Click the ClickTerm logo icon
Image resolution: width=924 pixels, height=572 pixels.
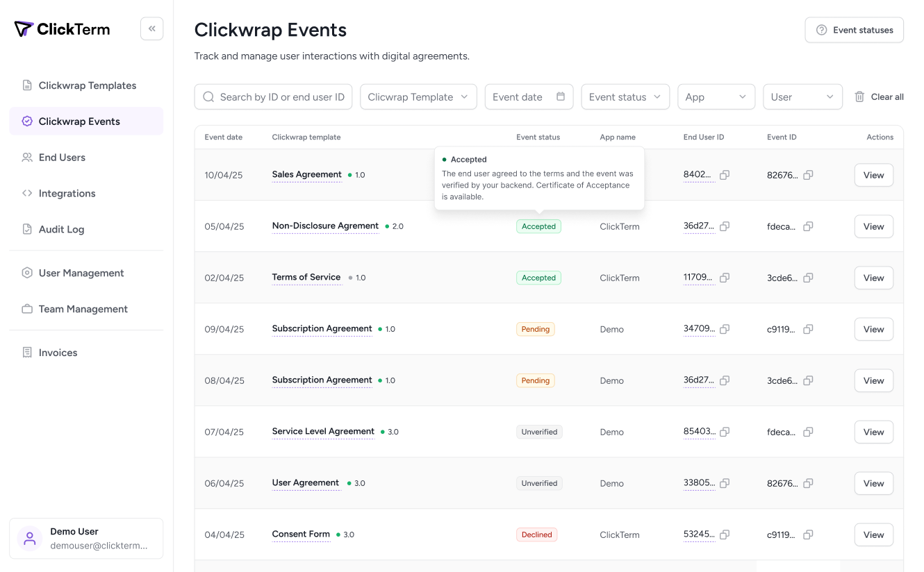(x=24, y=28)
